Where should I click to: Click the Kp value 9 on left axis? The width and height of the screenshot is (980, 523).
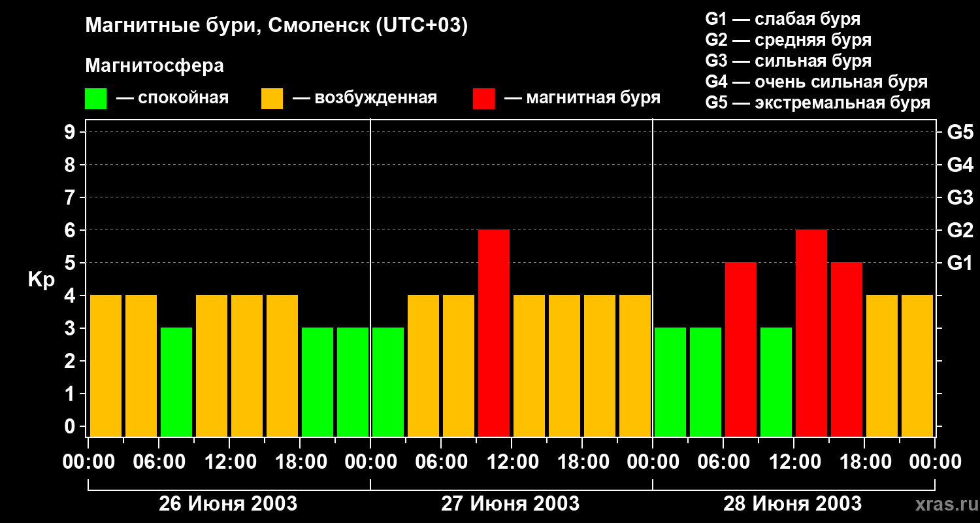[71, 132]
